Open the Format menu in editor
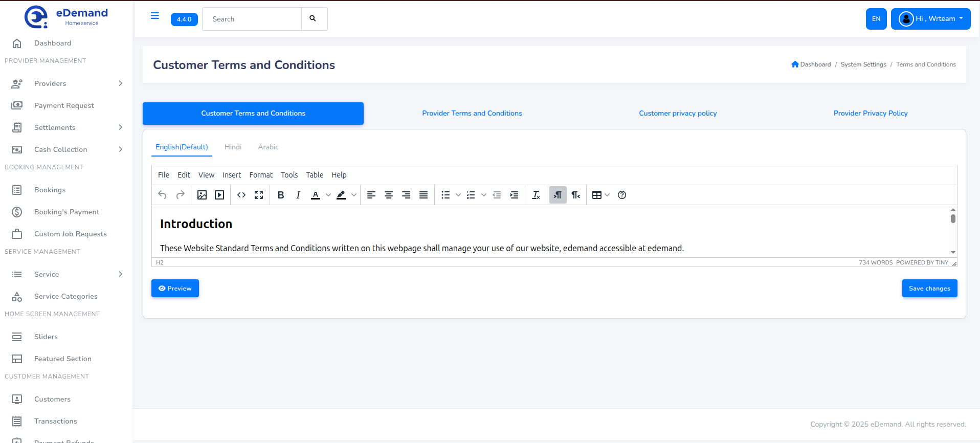Screen dimensions: 980x443 (x=261, y=175)
